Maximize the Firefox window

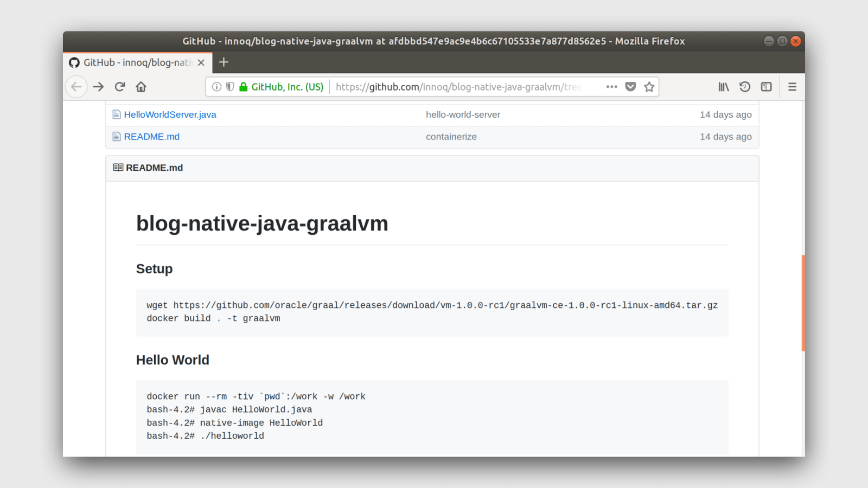[x=782, y=41]
